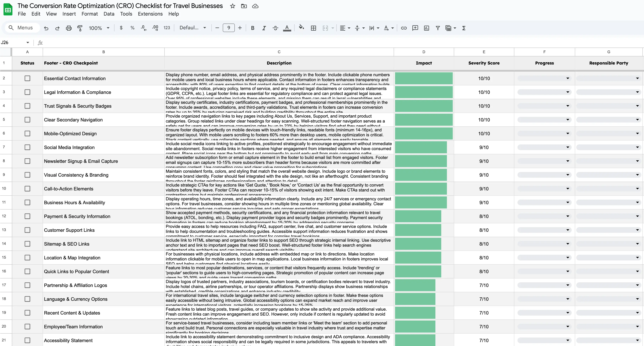Apply Strikethrough formatting
The image size is (644, 346).
coord(275,28)
